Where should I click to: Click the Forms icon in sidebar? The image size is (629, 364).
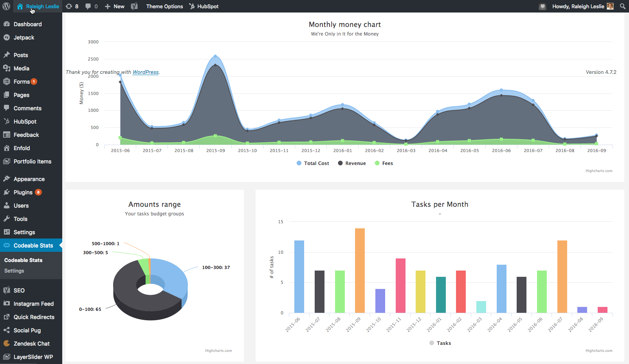(x=7, y=82)
